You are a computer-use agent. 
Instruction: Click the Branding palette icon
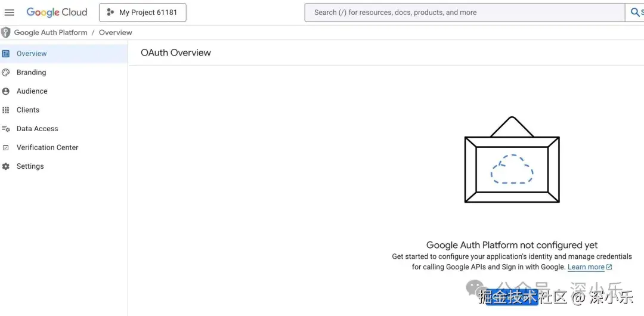(x=6, y=73)
